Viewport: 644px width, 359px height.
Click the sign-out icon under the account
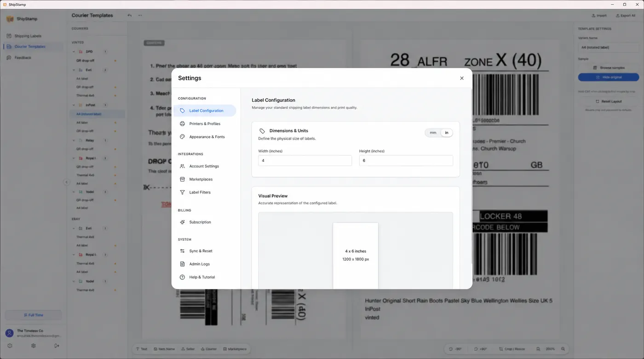point(57,346)
